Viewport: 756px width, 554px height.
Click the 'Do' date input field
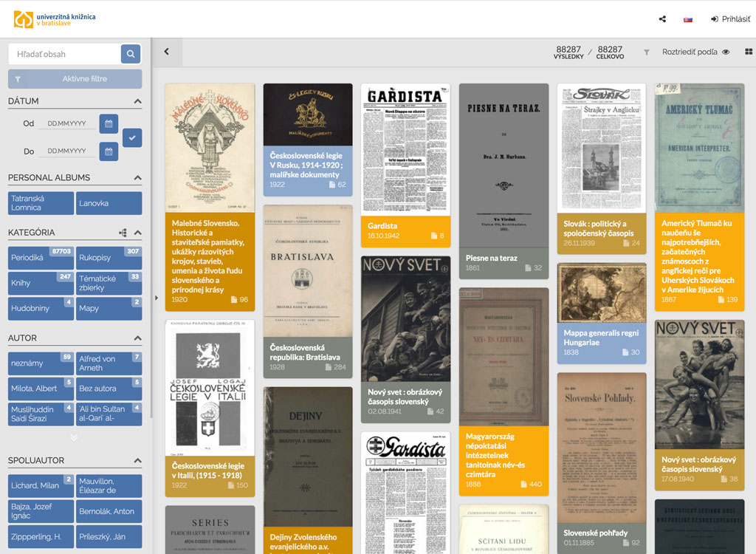[66, 151]
